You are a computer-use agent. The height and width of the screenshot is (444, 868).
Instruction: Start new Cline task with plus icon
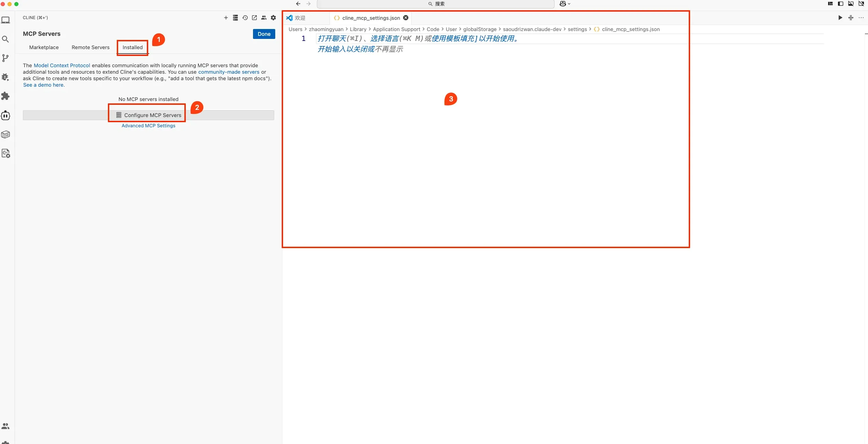226,18
